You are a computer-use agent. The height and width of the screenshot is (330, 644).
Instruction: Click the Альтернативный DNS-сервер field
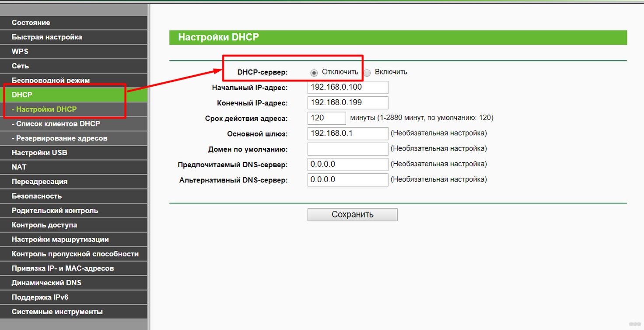pos(348,180)
